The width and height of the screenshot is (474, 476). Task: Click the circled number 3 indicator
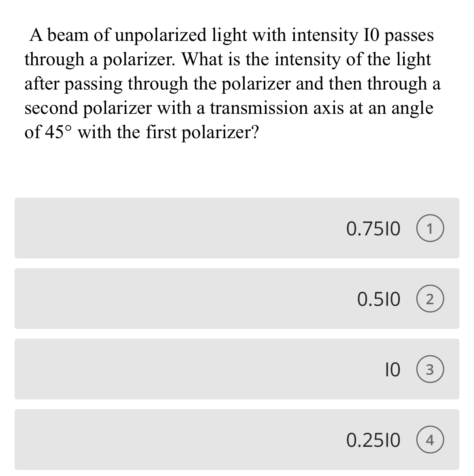431,369
